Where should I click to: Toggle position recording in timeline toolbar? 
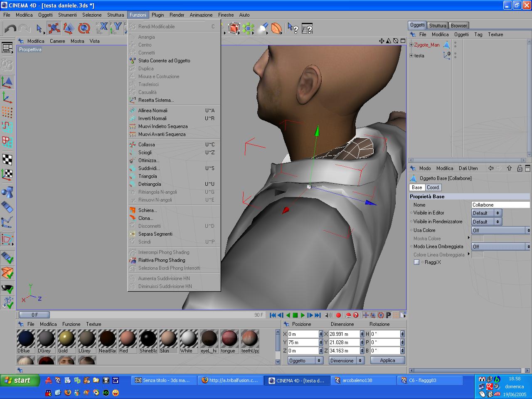point(366,315)
